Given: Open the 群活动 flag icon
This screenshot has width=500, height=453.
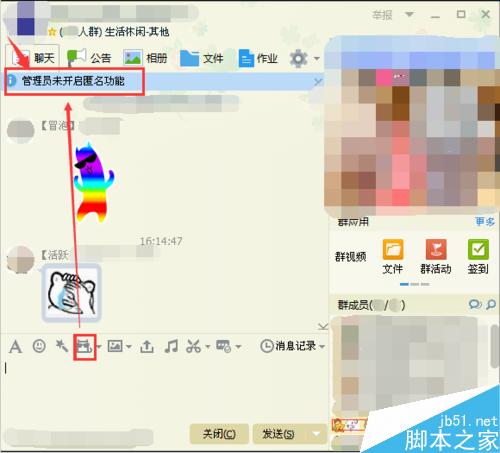Looking at the screenshot, I should click(x=436, y=256).
